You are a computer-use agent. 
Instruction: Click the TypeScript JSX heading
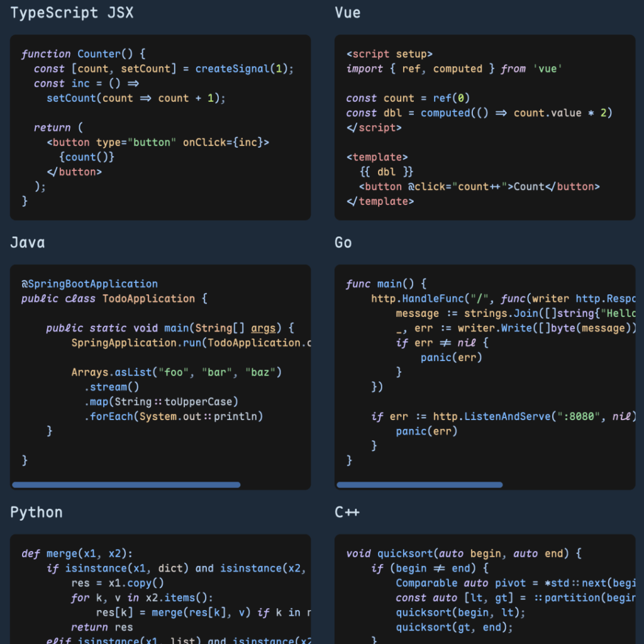72,13
